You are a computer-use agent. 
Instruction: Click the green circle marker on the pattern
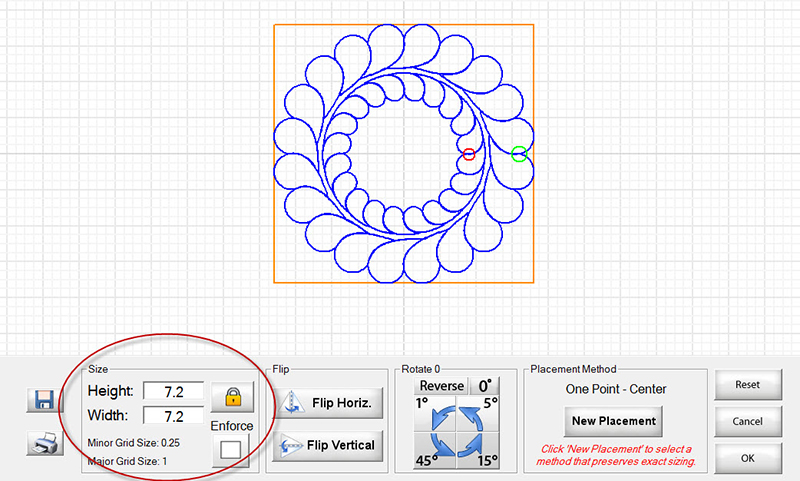[518, 154]
